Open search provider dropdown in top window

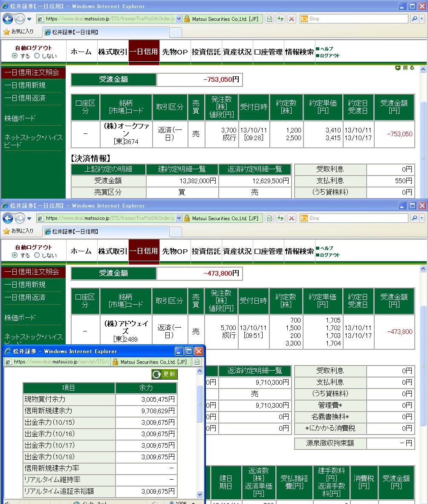click(422, 19)
